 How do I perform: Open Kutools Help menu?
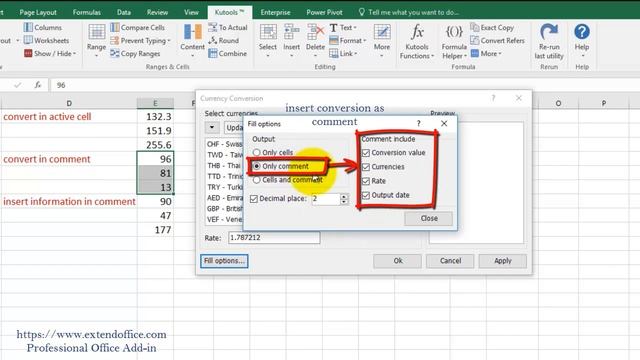point(582,40)
